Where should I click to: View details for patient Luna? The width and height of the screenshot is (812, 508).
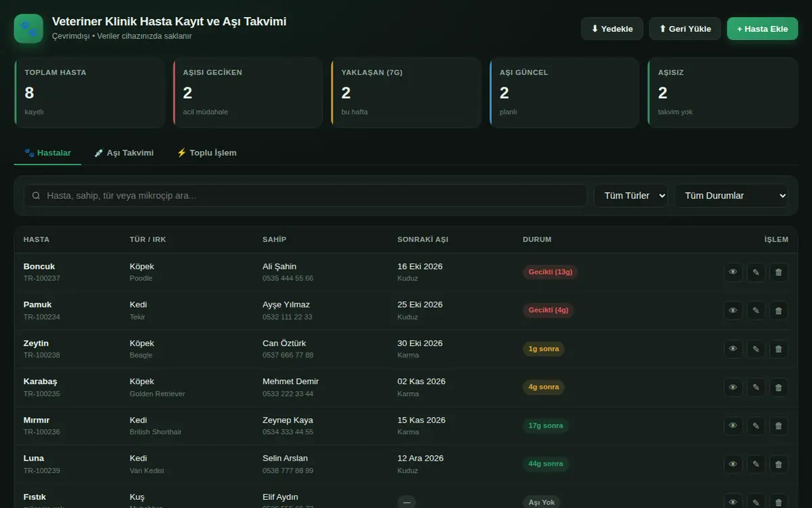point(733,464)
